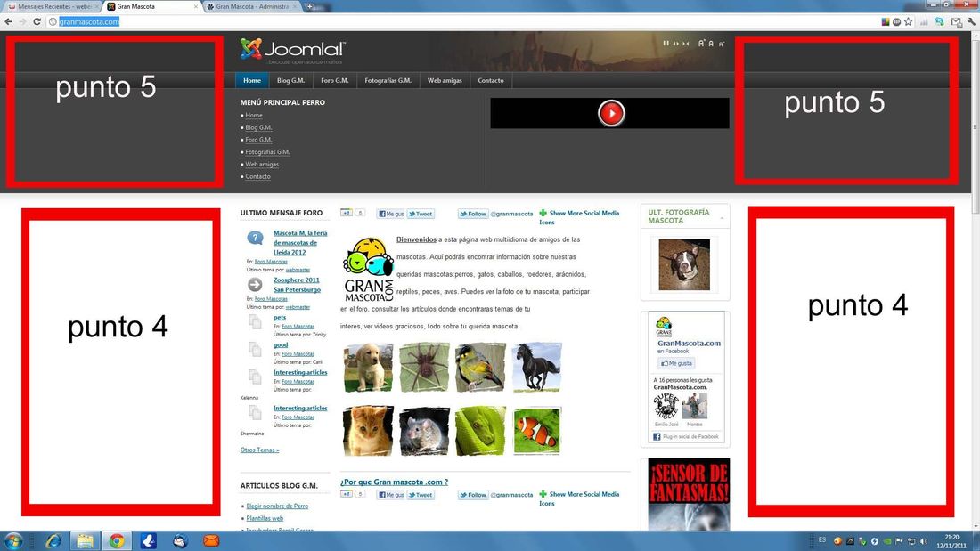Select the Home tab in top navigation

[252, 80]
